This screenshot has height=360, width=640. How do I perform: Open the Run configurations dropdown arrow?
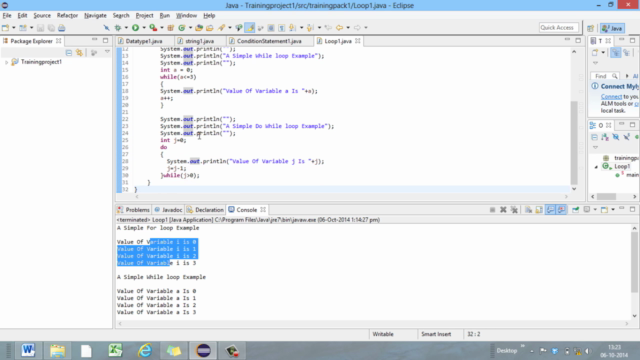point(144,28)
